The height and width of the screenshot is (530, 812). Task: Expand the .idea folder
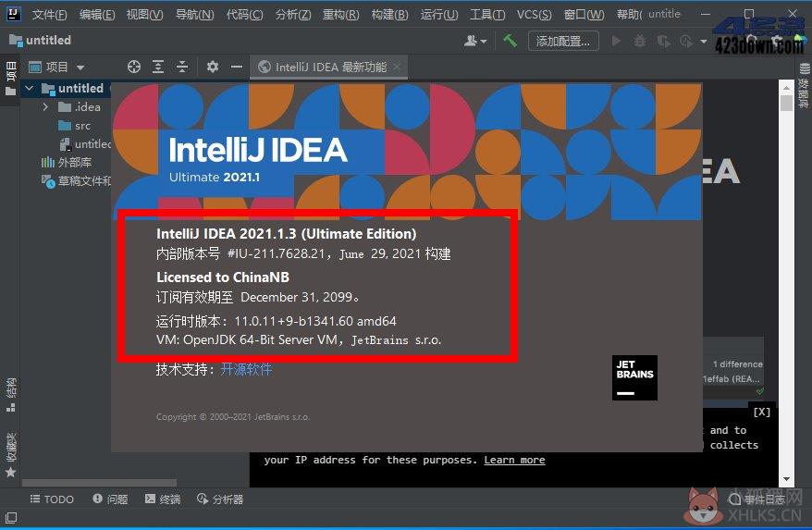[46, 107]
